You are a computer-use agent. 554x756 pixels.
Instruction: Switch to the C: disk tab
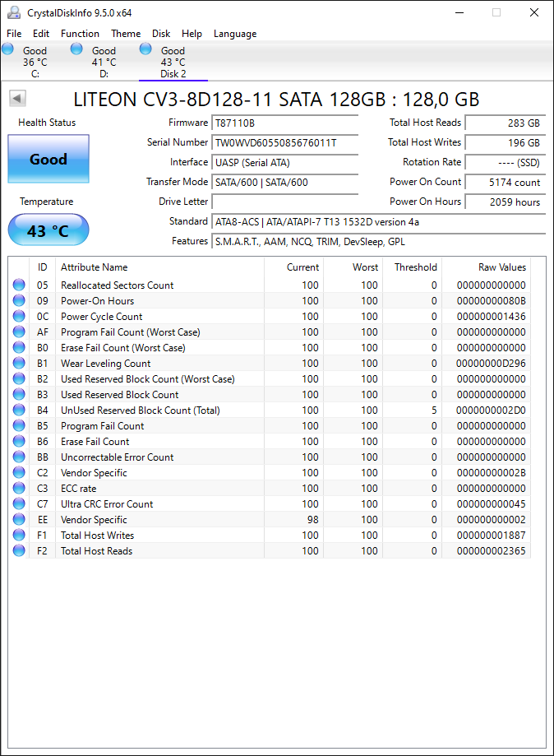(35, 62)
